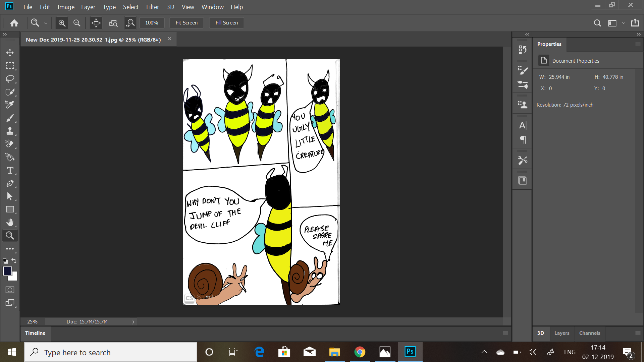644x362 pixels.
Task: Open the Filter menu
Action: point(152,7)
